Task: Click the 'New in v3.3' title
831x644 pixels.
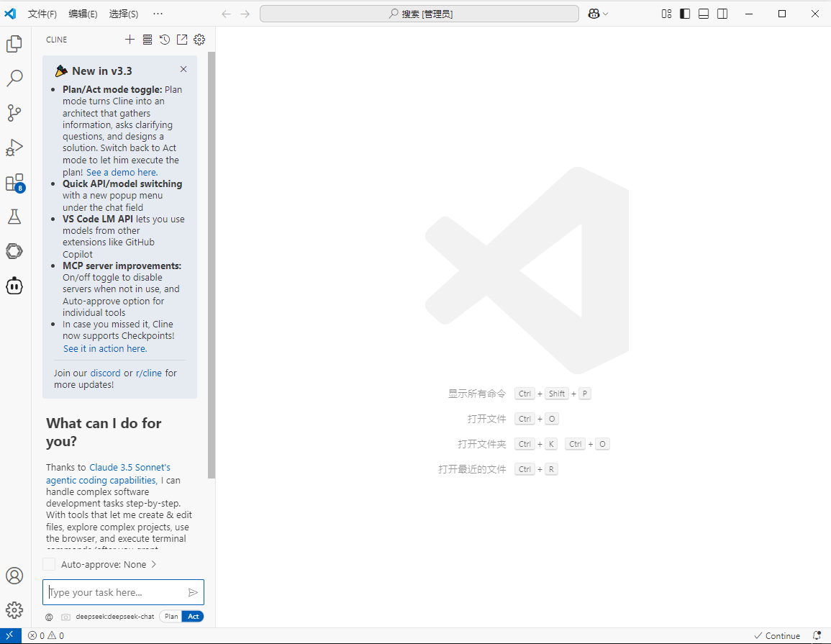Action: click(x=102, y=71)
